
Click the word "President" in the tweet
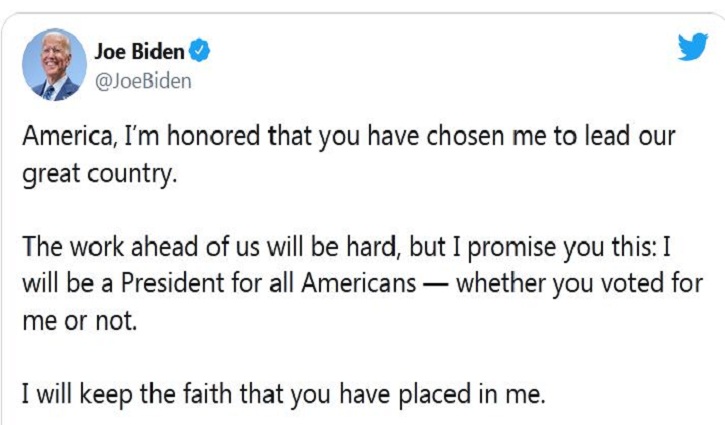coord(172,283)
